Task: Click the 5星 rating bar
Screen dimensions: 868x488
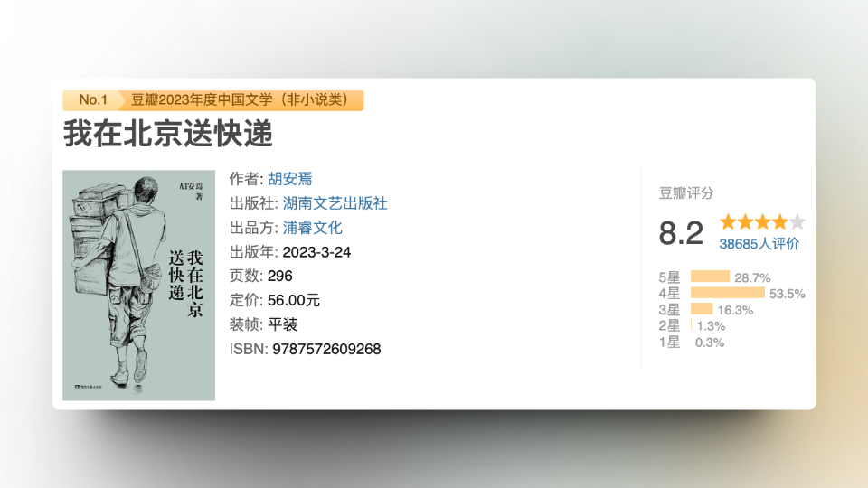Action: 710,277
